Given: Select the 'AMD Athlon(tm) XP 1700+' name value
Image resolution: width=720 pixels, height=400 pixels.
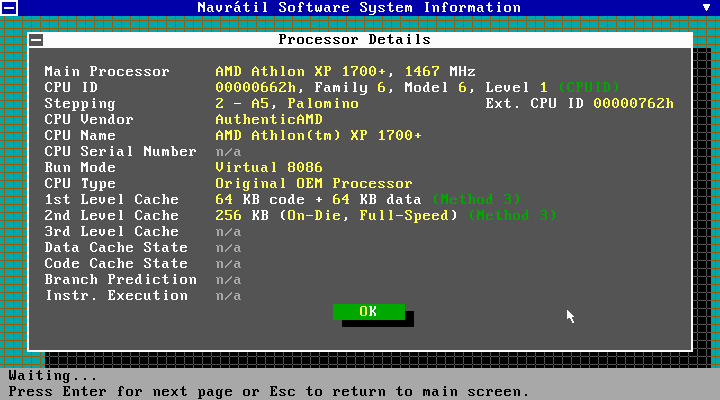Looking at the screenshot, I should [x=319, y=136].
